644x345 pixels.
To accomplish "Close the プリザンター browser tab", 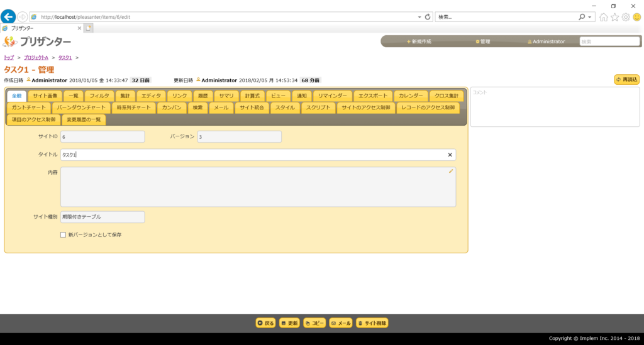I will (x=79, y=28).
